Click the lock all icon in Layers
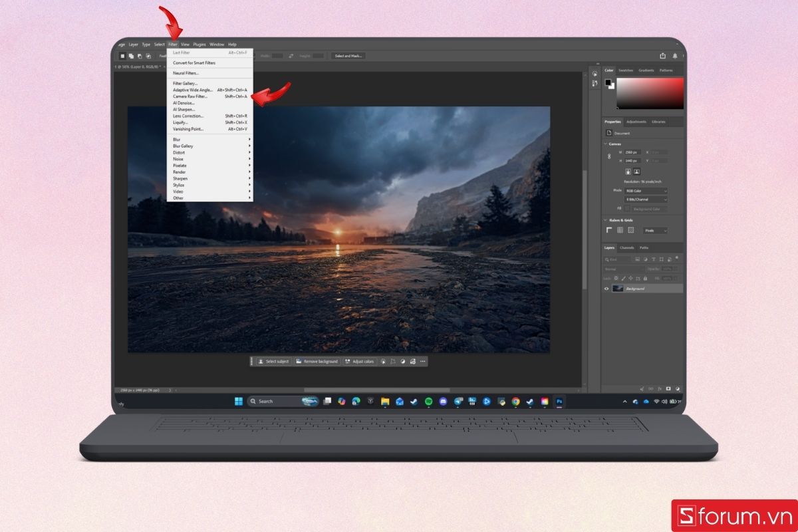Screen dimensions: 798x532 (645, 278)
